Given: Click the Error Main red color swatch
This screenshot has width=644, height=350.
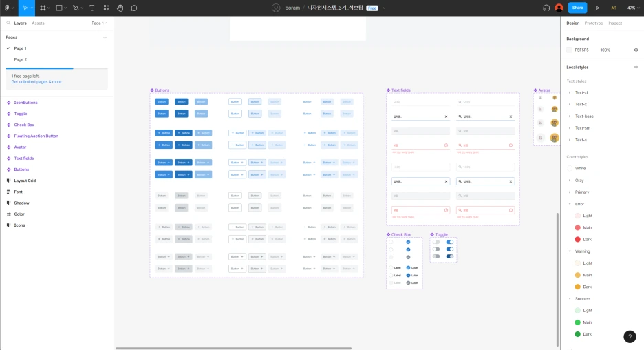Looking at the screenshot, I should point(577,227).
